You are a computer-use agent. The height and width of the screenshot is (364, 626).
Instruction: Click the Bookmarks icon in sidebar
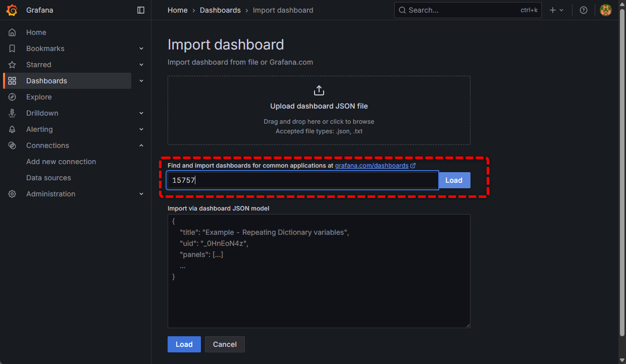pos(12,48)
